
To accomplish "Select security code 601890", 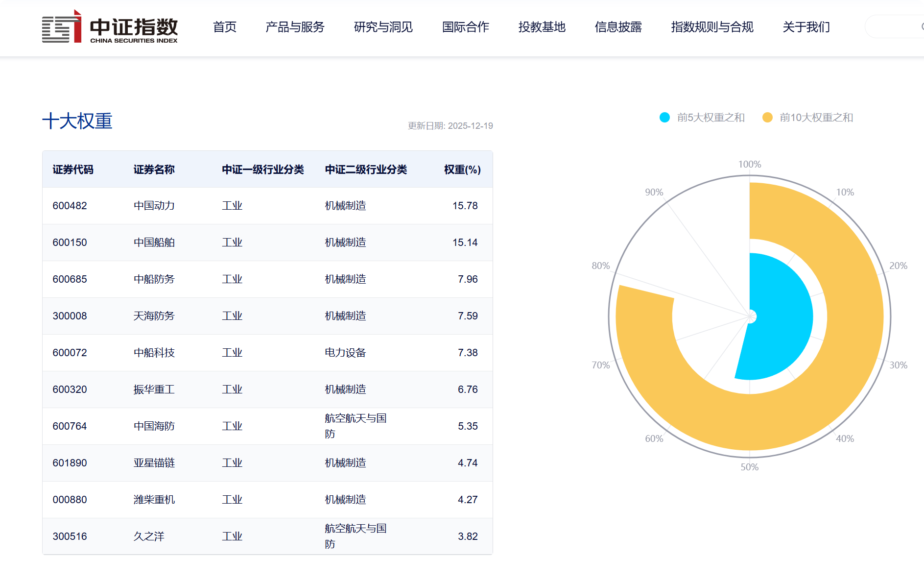I will (70, 463).
